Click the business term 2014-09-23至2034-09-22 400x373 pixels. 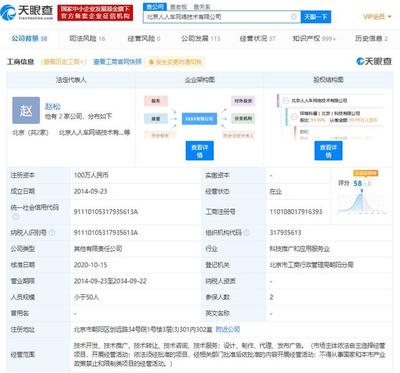tap(110, 281)
